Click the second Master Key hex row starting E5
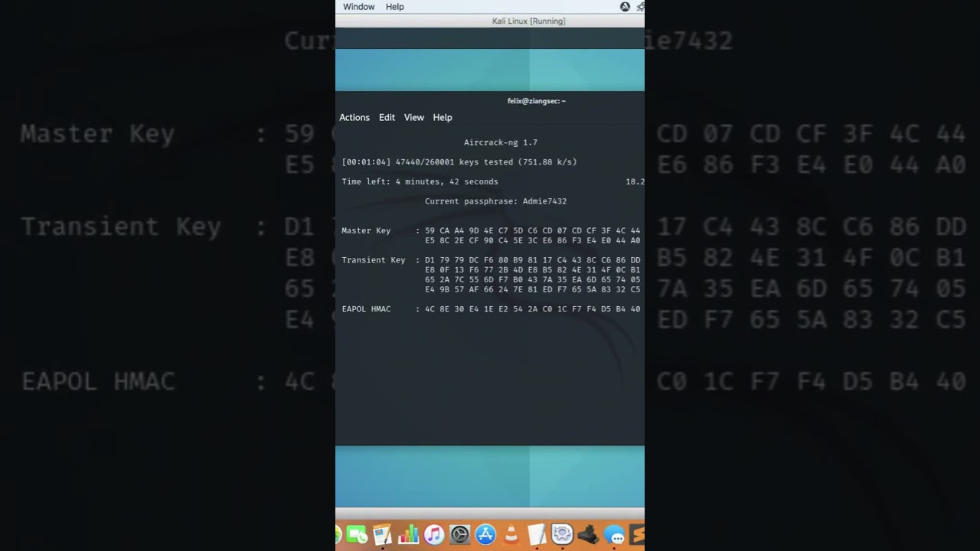The width and height of the screenshot is (980, 551). tap(533, 240)
